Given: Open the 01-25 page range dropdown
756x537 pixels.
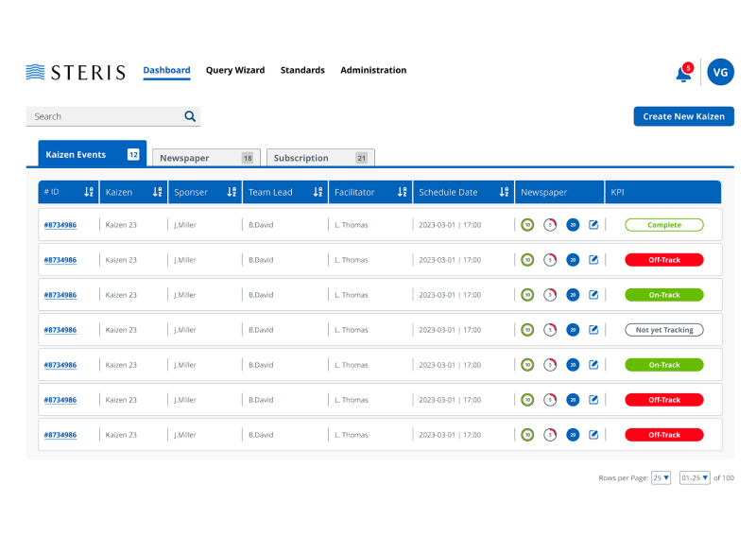Looking at the screenshot, I should pyautogui.click(x=695, y=477).
